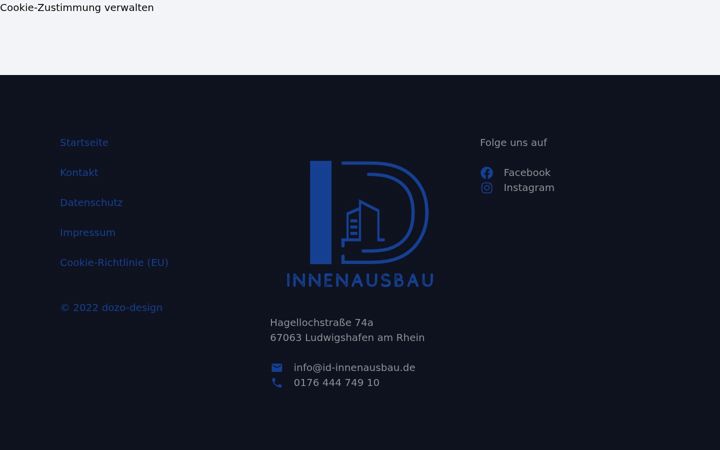The height and width of the screenshot is (450, 720).
Task: Click the © 2022 dozo-design credit link
Action: tap(111, 308)
